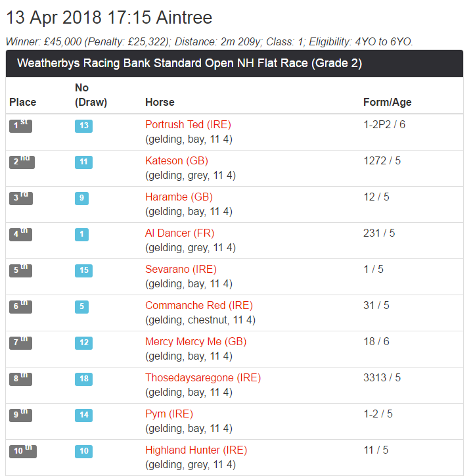Image resolution: width=473 pixels, height=476 pixels.
Task: Open Commanche Red (IRE) horse link
Action: pos(198,306)
